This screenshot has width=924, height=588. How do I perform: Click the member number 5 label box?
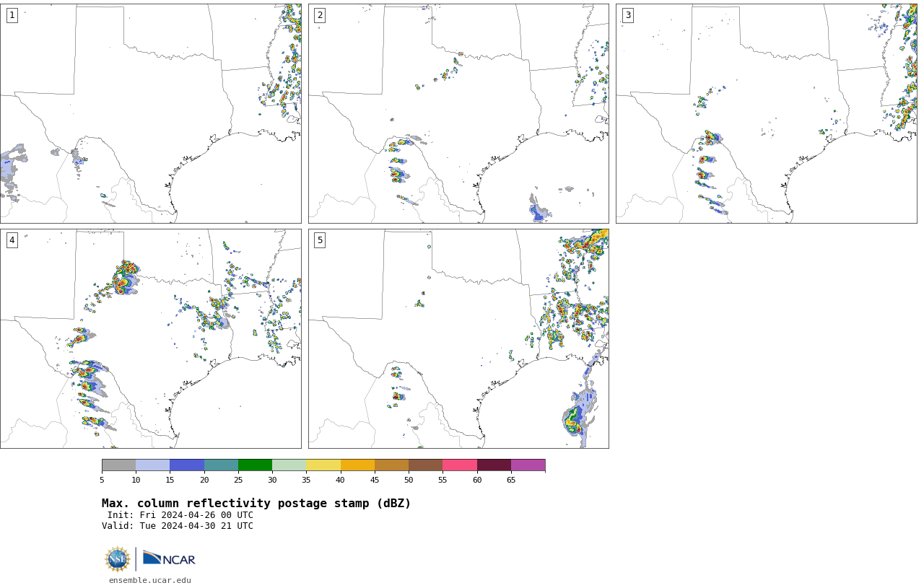click(320, 240)
